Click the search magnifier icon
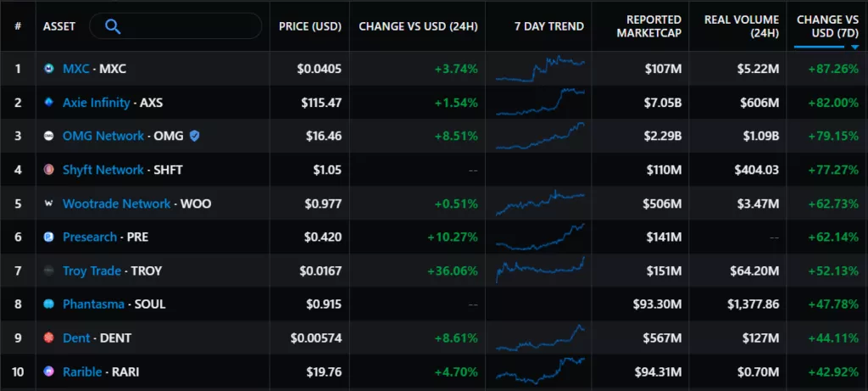The image size is (868, 391). click(x=112, y=26)
